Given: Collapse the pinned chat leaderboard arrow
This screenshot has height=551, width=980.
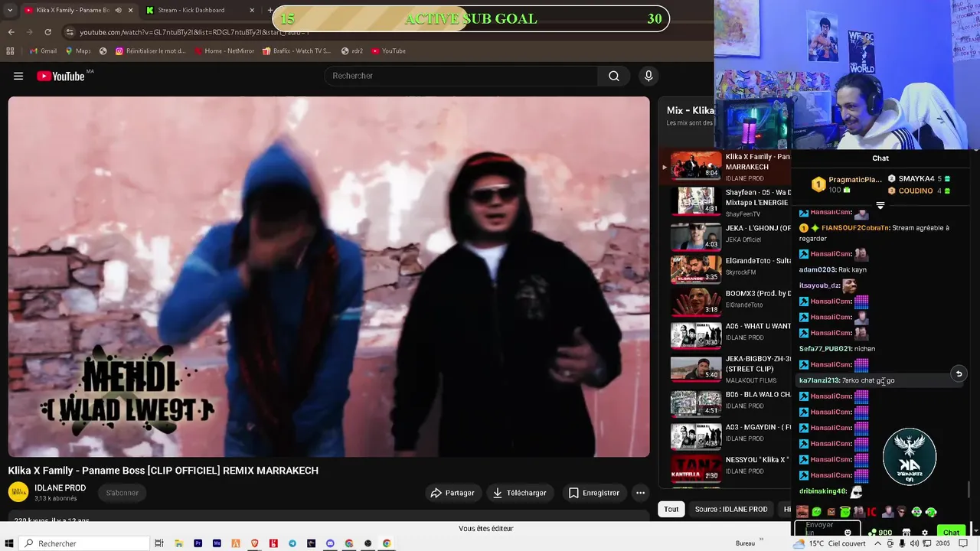Looking at the screenshot, I should pyautogui.click(x=880, y=205).
